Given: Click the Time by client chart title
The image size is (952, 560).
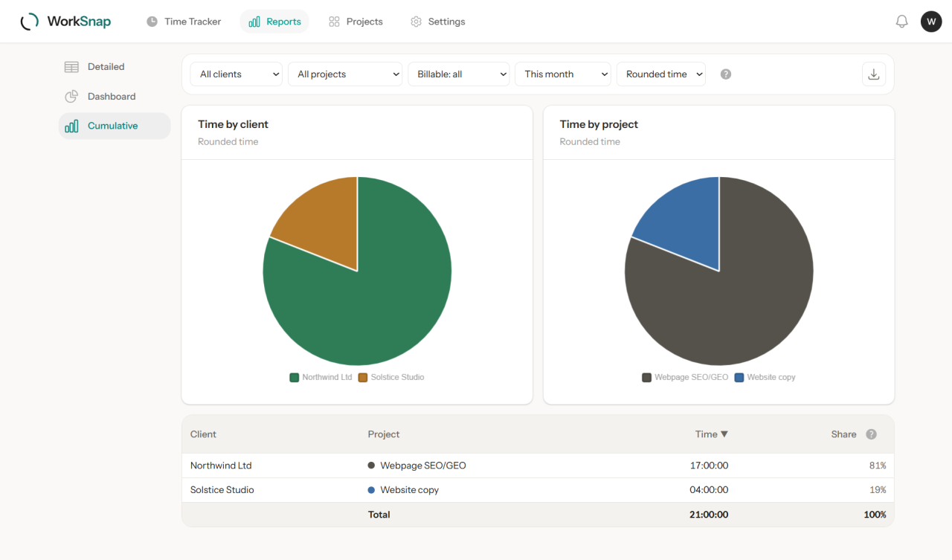Looking at the screenshot, I should (233, 124).
